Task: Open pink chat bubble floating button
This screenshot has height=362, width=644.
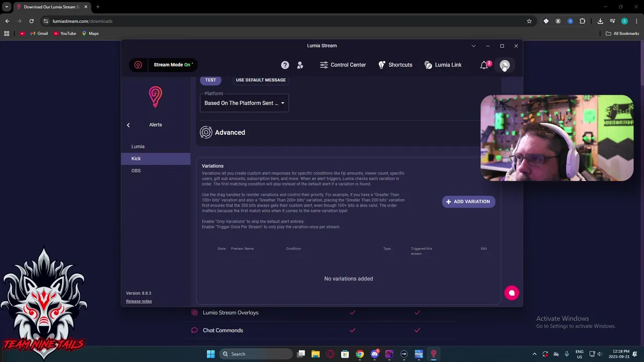Action: pyautogui.click(x=512, y=293)
